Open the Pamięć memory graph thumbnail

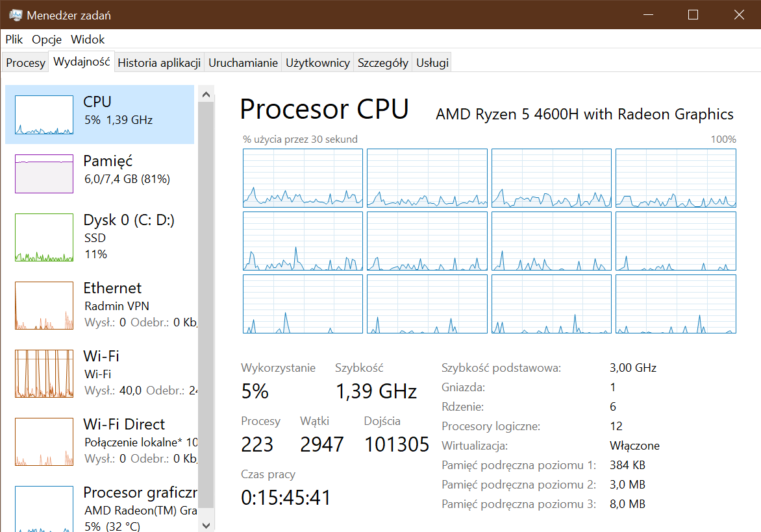coord(44,174)
